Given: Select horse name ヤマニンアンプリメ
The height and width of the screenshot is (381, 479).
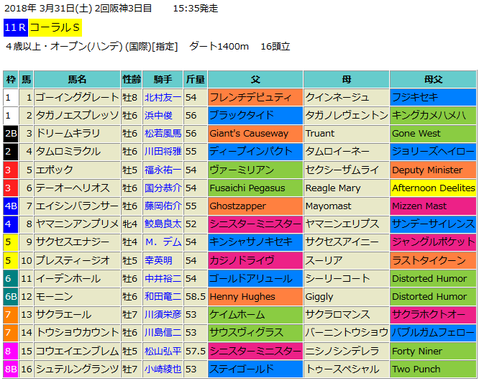Looking at the screenshot, I should [77, 224].
